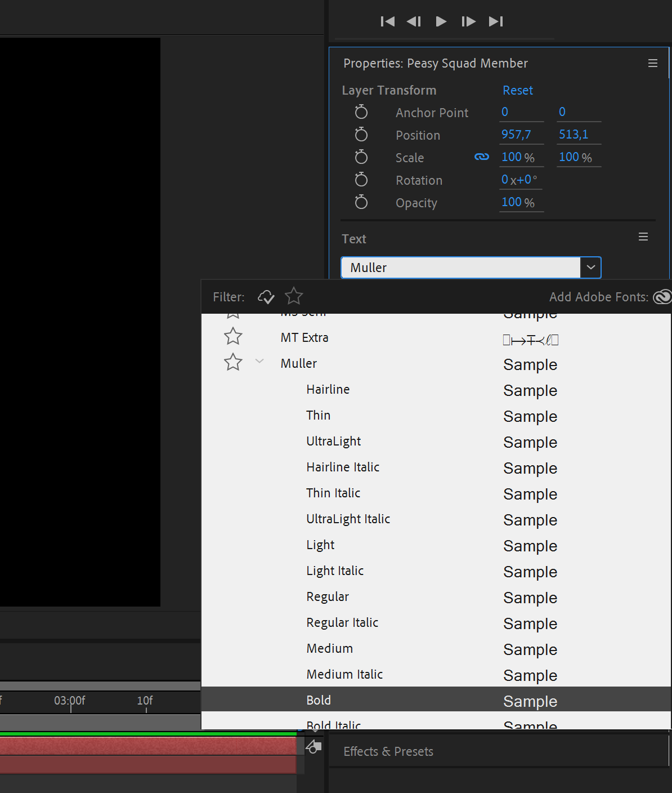Open the Text section menu
The height and width of the screenshot is (793, 672).
point(643,237)
